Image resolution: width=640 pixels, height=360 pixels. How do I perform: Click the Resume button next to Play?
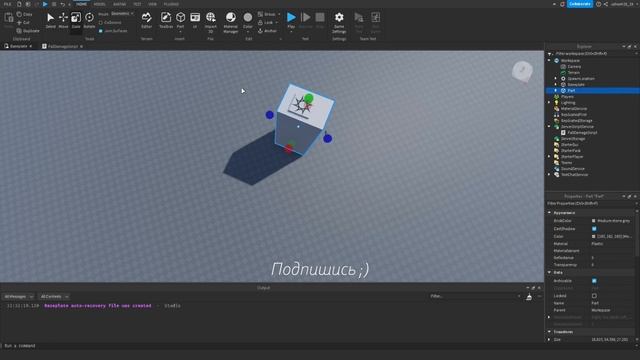[305, 20]
